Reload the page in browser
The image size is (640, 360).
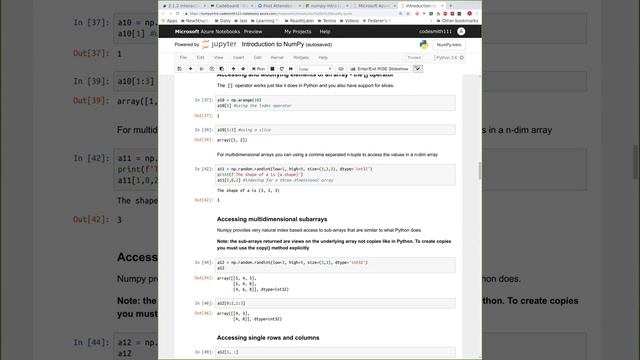pos(178,13)
